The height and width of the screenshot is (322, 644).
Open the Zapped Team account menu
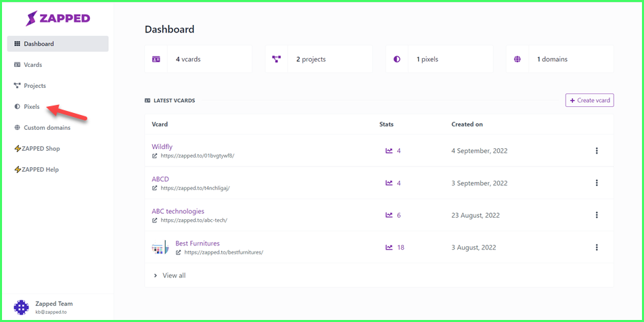(x=57, y=307)
